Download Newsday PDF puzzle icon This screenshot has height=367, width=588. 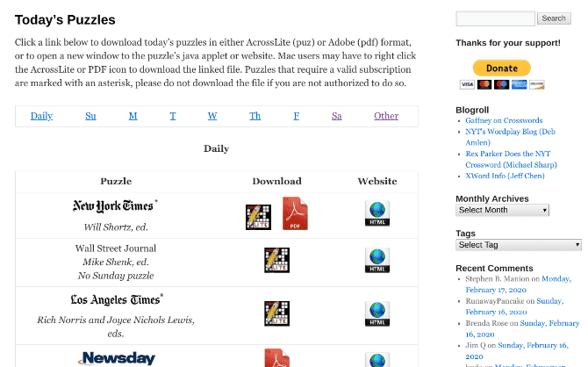(276, 358)
